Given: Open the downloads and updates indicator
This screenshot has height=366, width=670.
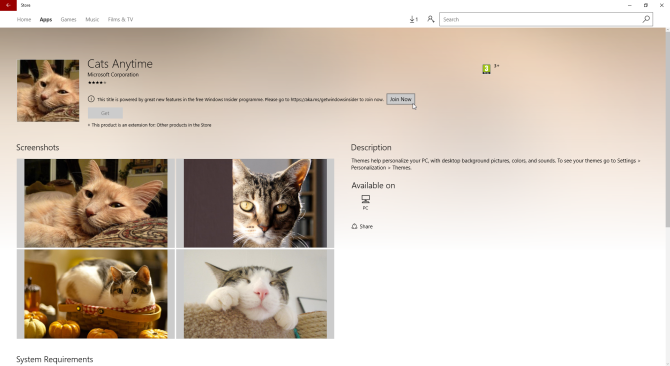Looking at the screenshot, I should coord(413,19).
